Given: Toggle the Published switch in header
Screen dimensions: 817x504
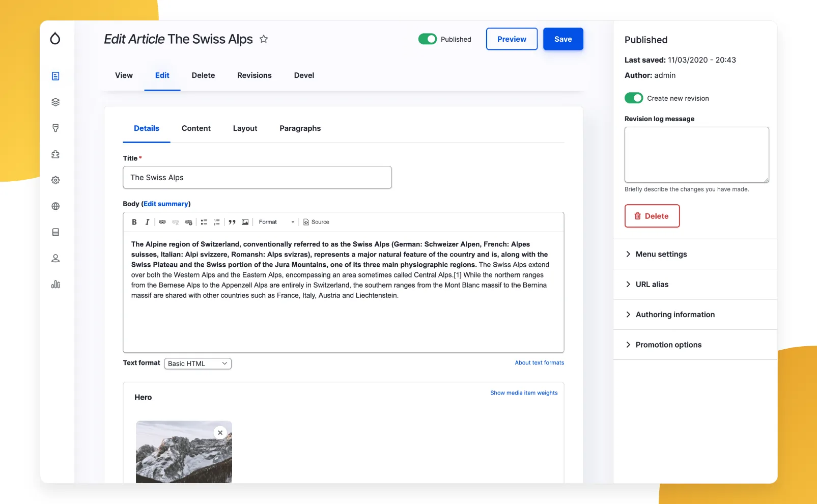Looking at the screenshot, I should 428,39.
